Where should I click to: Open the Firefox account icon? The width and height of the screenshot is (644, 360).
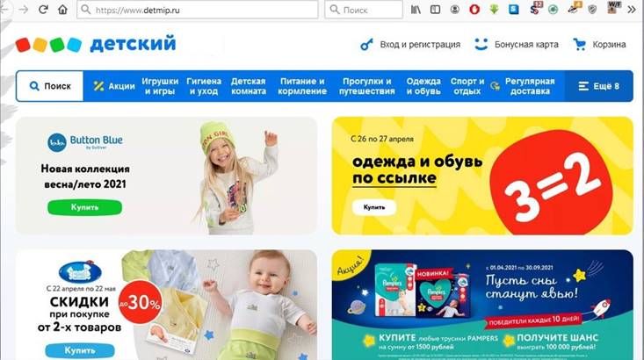454,10
